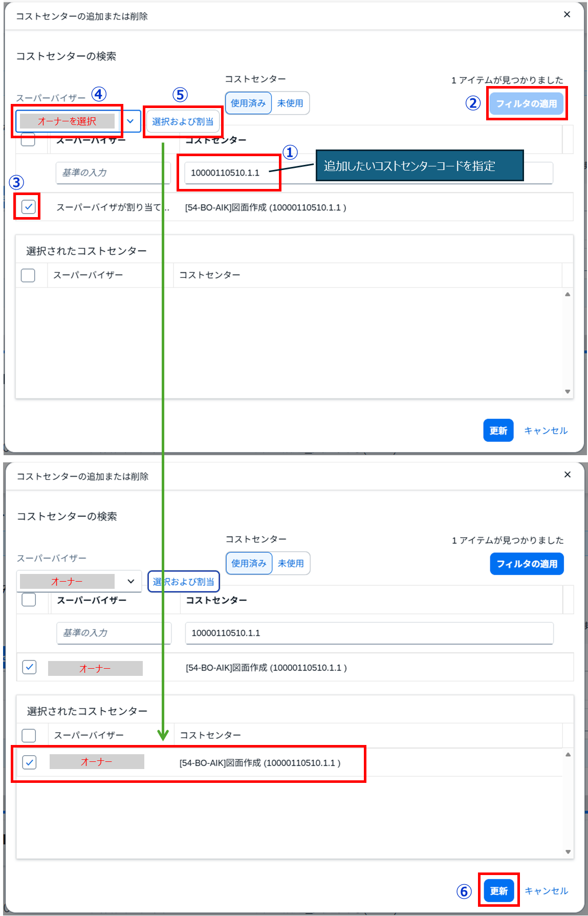The width and height of the screenshot is (588, 916).
Task: Click the chevron arrow beside オーナーを選択
Action: point(130,121)
